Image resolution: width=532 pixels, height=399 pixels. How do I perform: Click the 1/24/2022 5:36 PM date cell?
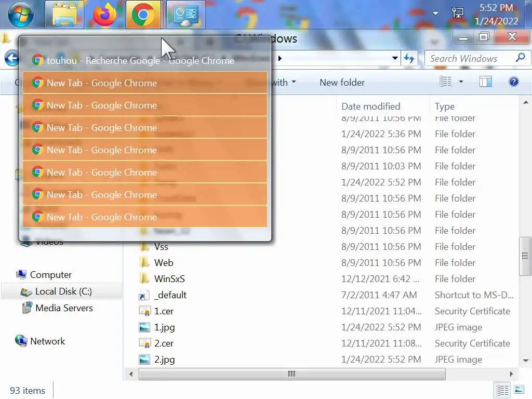click(381, 134)
